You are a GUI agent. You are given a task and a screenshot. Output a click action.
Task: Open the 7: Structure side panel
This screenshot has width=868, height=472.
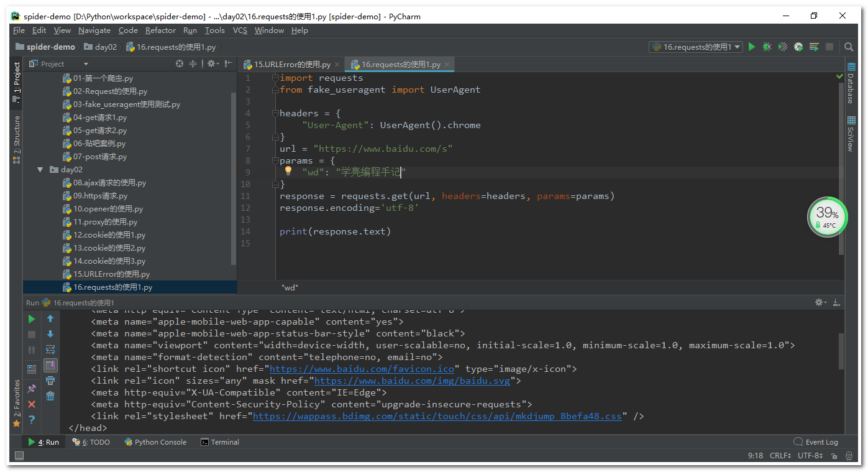[x=16, y=139]
